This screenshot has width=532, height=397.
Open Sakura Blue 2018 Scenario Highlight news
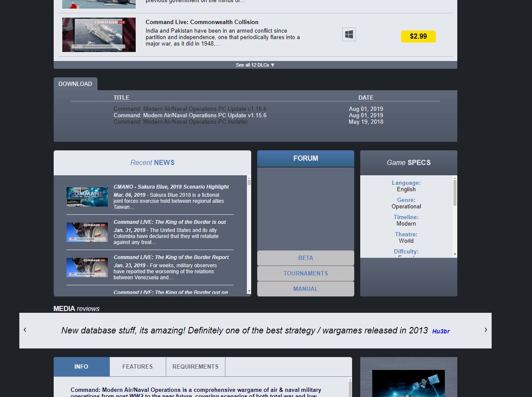(x=171, y=187)
